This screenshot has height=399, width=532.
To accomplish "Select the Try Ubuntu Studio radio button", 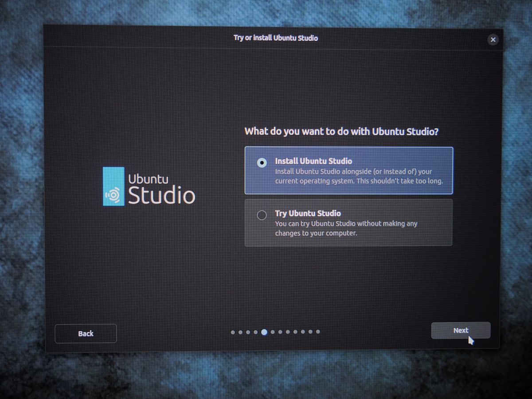I will pos(262,215).
